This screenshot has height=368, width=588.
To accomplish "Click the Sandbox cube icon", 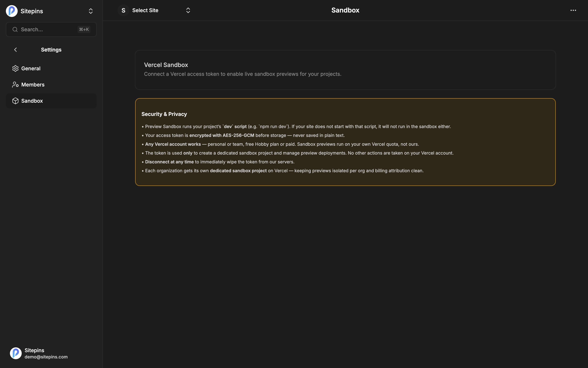I will click(15, 101).
